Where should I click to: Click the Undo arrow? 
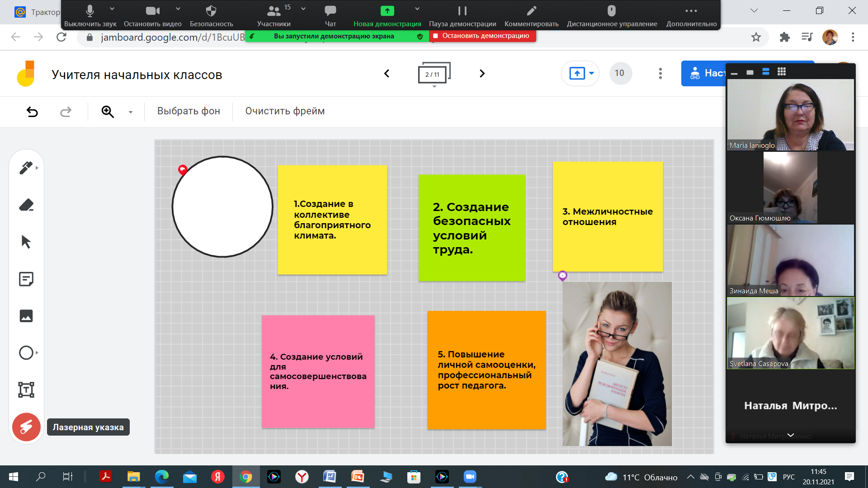coord(32,112)
